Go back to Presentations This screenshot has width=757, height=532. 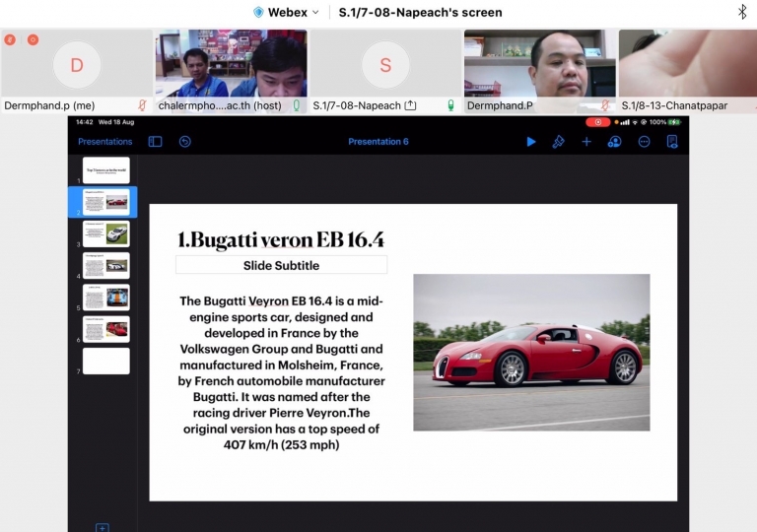(104, 142)
